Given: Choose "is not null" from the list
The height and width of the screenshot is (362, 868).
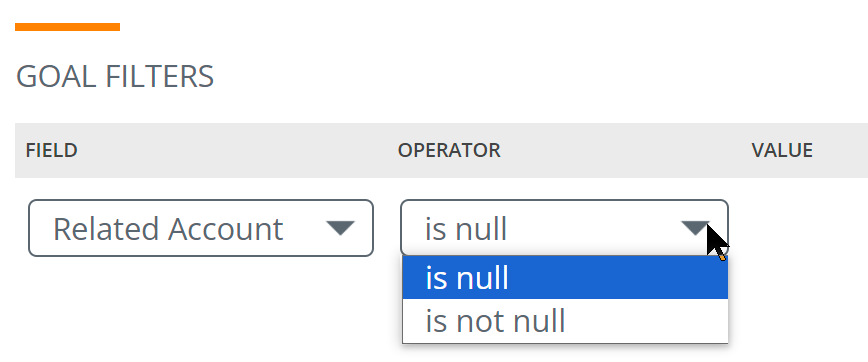Looking at the screenshot, I should click(565, 320).
